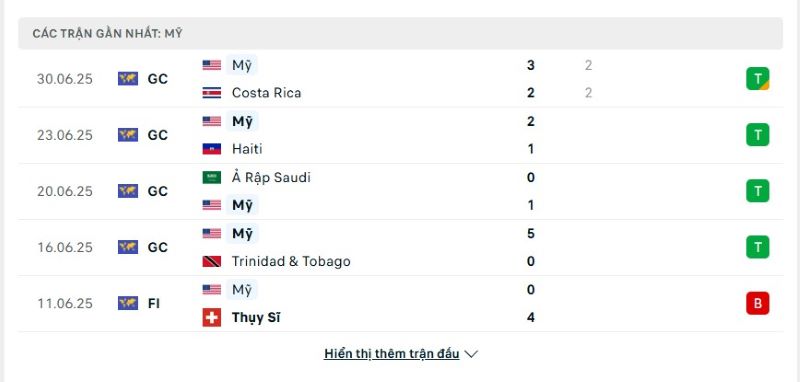Click the Saudi Arabia flag icon
This screenshot has width=800, height=382.
click(x=212, y=177)
